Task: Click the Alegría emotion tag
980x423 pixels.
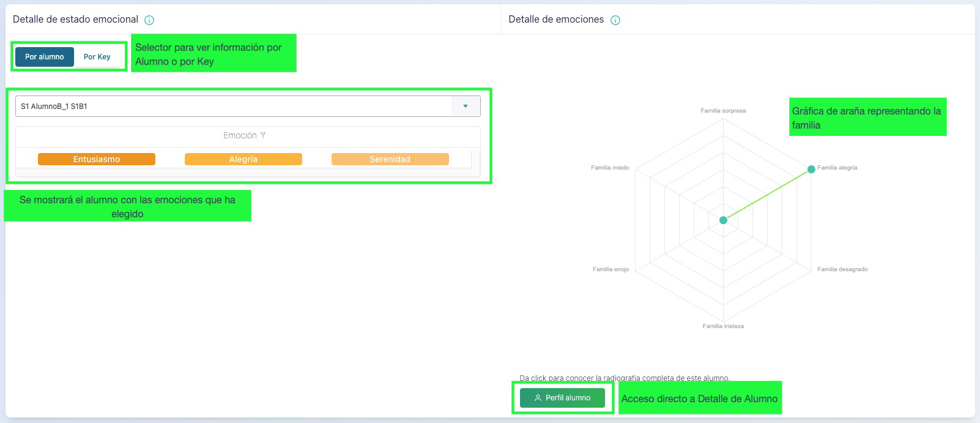Action: (243, 159)
